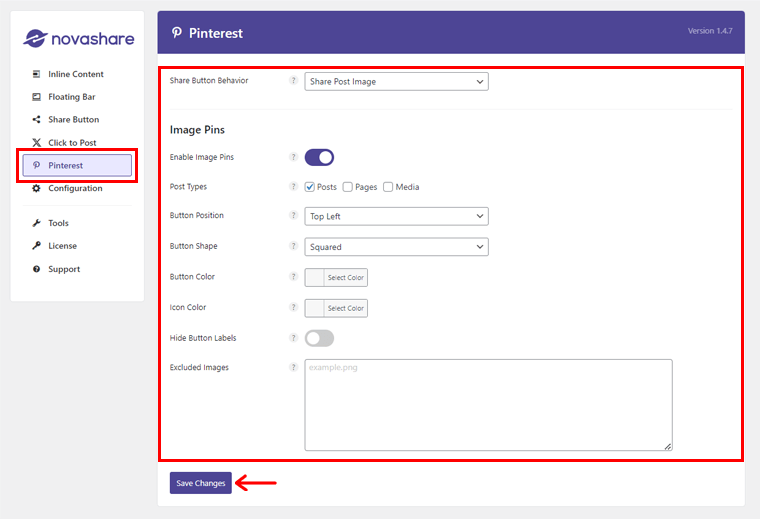760x519 pixels.
Task: Click the Tools wrench icon
Action: point(36,223)
